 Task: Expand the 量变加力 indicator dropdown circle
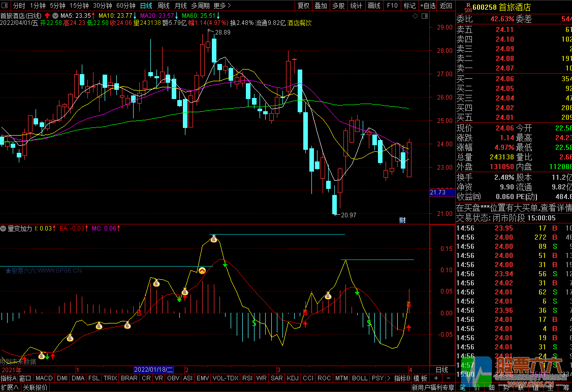(x=3, y=228)
